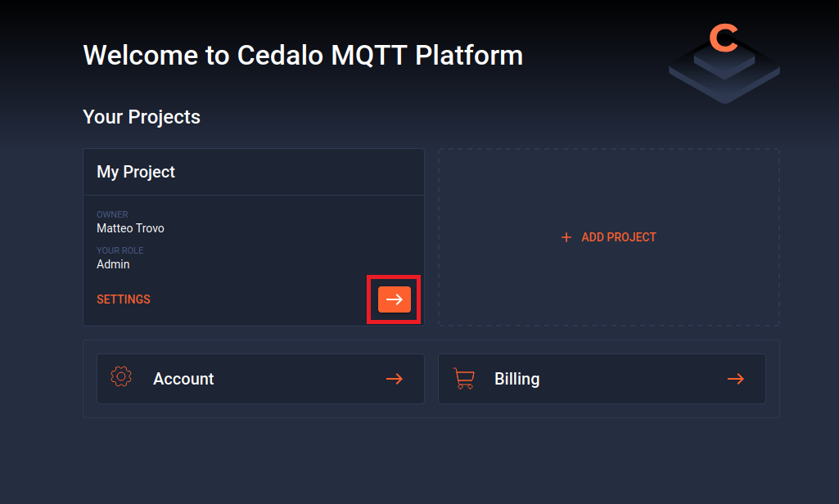839x504 pixels.
Task: Click the arrow icon on the Billing card
Action: [x=735, y=379]
